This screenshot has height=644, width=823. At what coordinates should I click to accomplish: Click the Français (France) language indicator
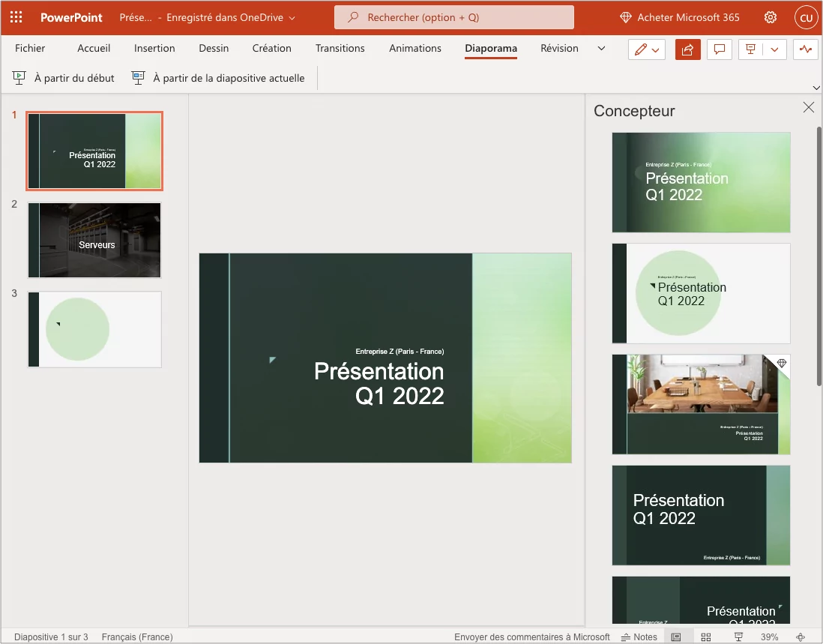137,637
